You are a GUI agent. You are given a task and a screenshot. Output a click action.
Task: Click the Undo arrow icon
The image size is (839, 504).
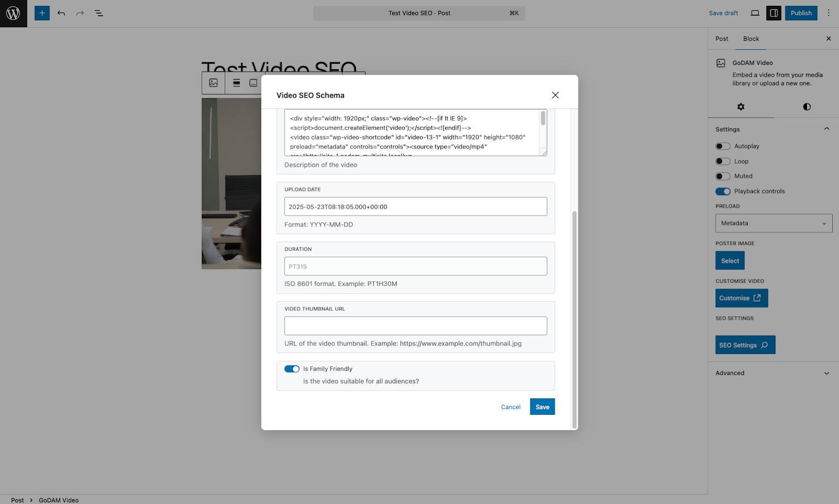point(61,13)
